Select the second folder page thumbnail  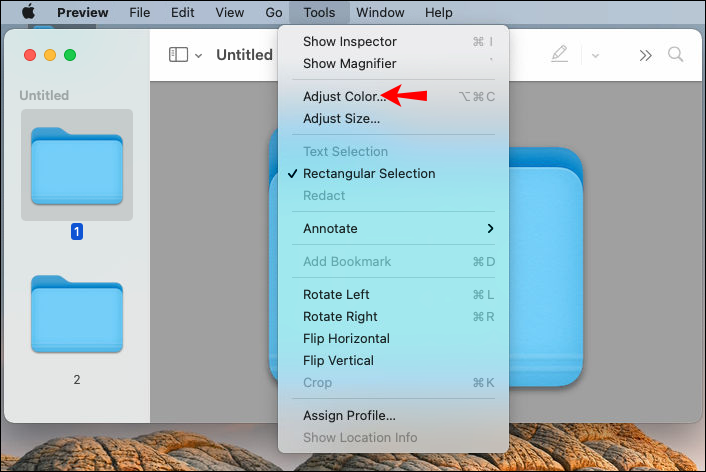(77, 315)
